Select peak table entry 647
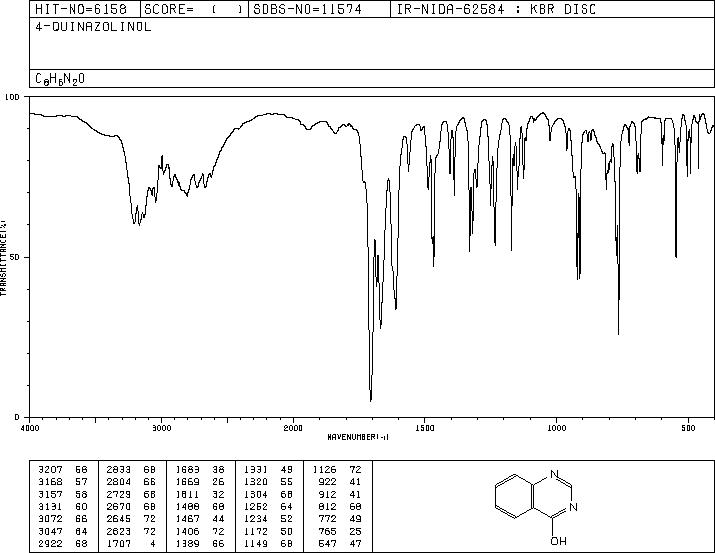 tap(340, 544)
